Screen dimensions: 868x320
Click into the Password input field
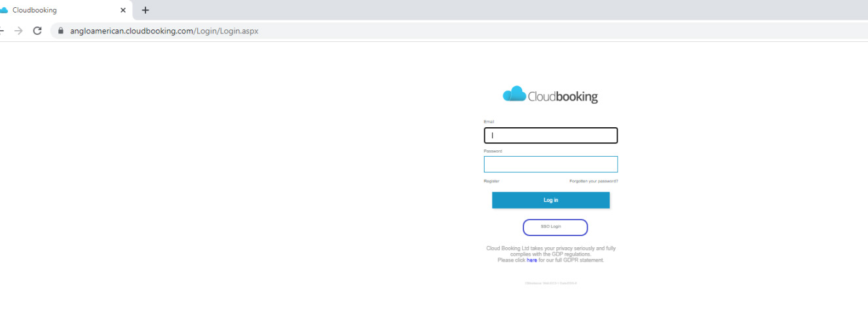[x=550, y=165]
